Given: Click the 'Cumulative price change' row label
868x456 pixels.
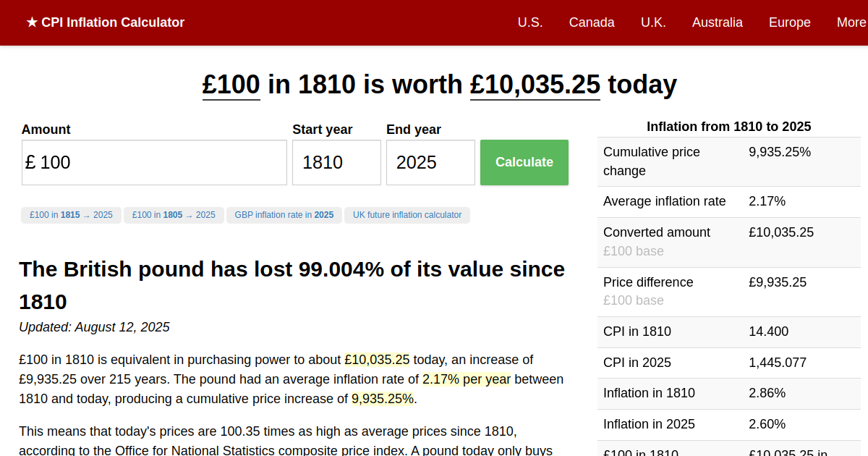Looking at the screenshot, I should coord(652,161).
